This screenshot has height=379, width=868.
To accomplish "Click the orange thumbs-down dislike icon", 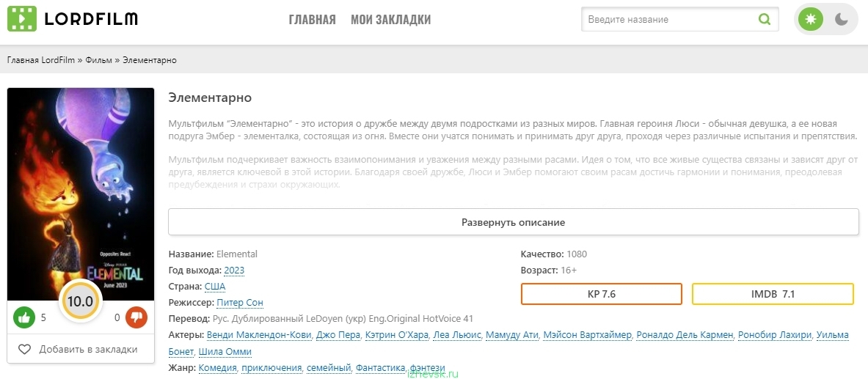I will click(136, 317).
